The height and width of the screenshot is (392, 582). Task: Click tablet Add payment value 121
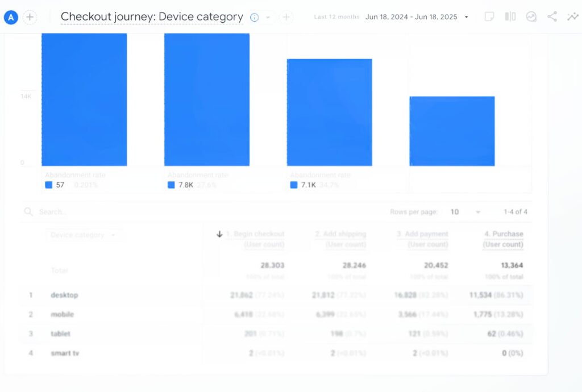414,334
